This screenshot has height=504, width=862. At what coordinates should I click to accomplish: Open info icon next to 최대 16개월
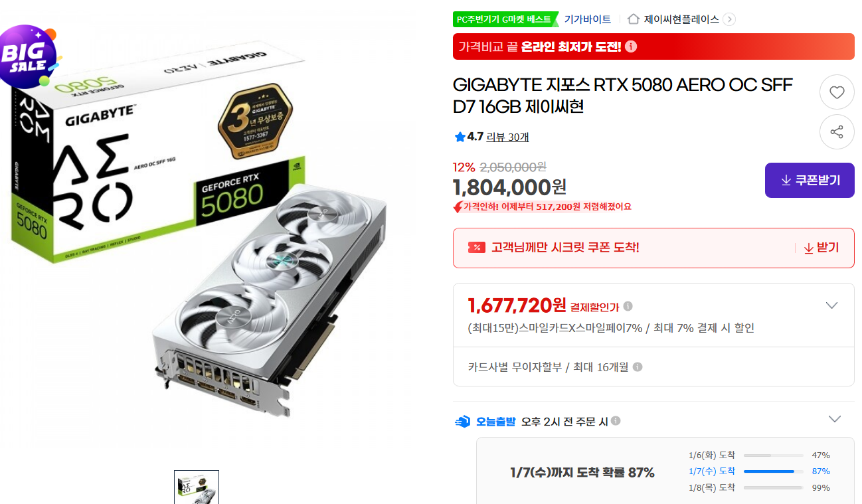(x=638, y=367)
